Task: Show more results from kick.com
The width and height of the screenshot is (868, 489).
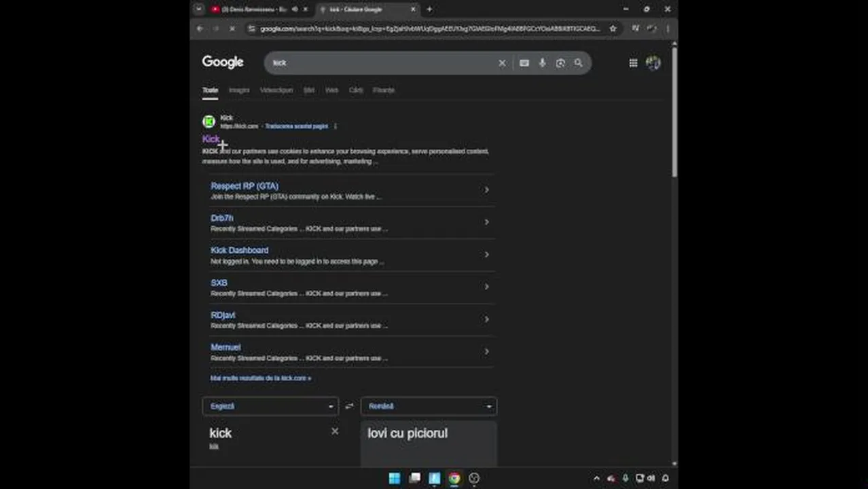Action: tap(261, 378)
